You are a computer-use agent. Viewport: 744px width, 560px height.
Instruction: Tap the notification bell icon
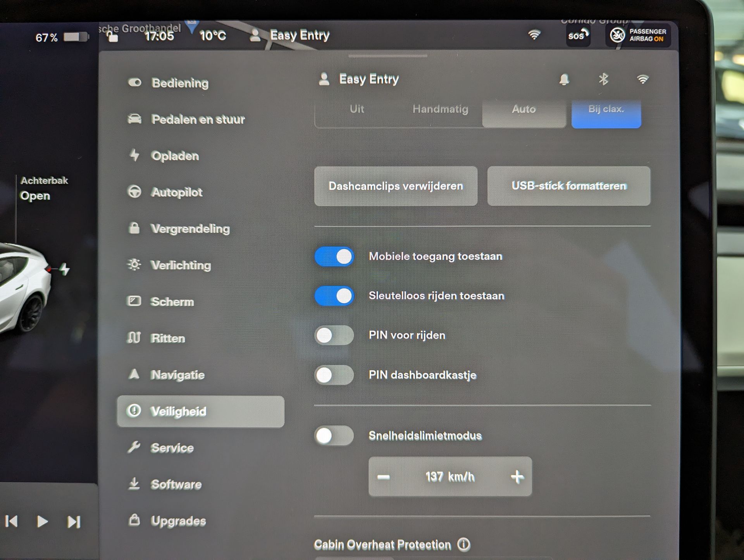click(564, 79)
